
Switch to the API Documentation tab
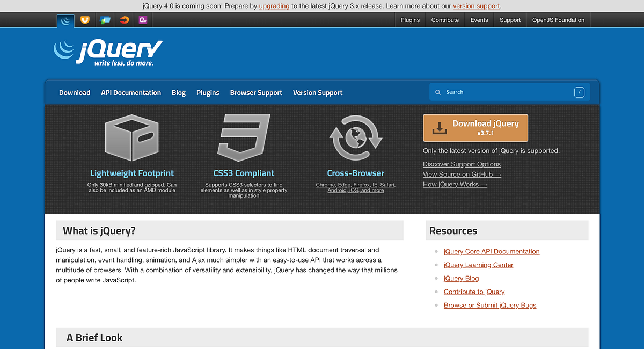coord(131,92)
